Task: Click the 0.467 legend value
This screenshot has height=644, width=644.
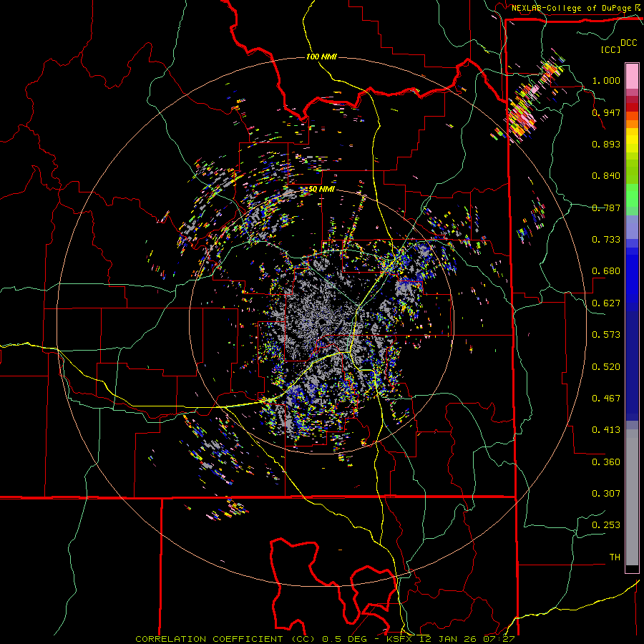Action: tap(606, 399)
